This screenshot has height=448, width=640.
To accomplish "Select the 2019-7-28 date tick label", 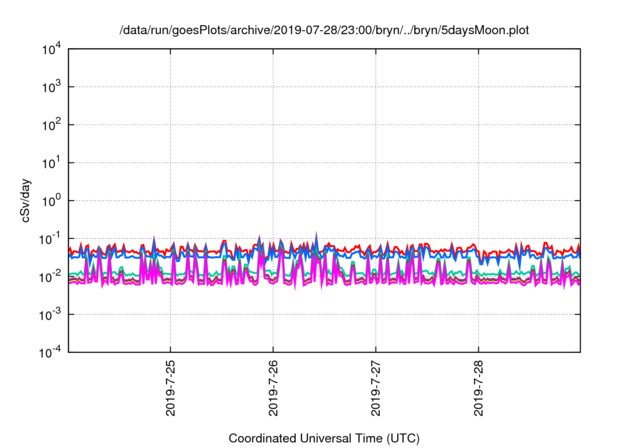I will pos(478,388).
